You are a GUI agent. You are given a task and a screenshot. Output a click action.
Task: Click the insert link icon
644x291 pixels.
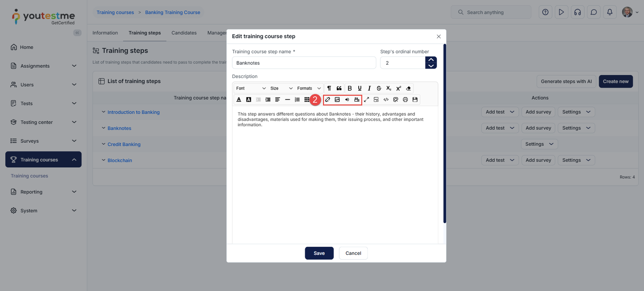[x=328, y=100]
